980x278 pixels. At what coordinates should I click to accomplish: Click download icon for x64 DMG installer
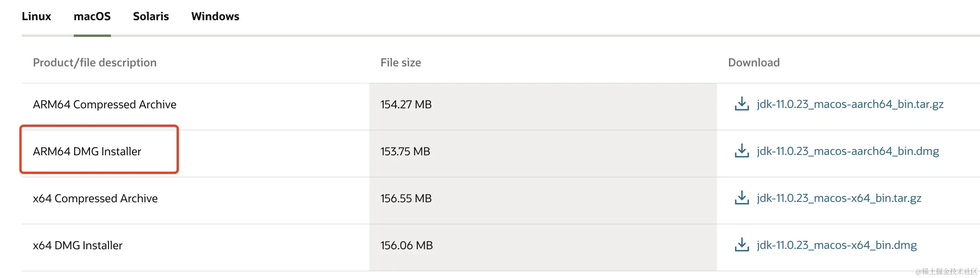pos(741,245)
